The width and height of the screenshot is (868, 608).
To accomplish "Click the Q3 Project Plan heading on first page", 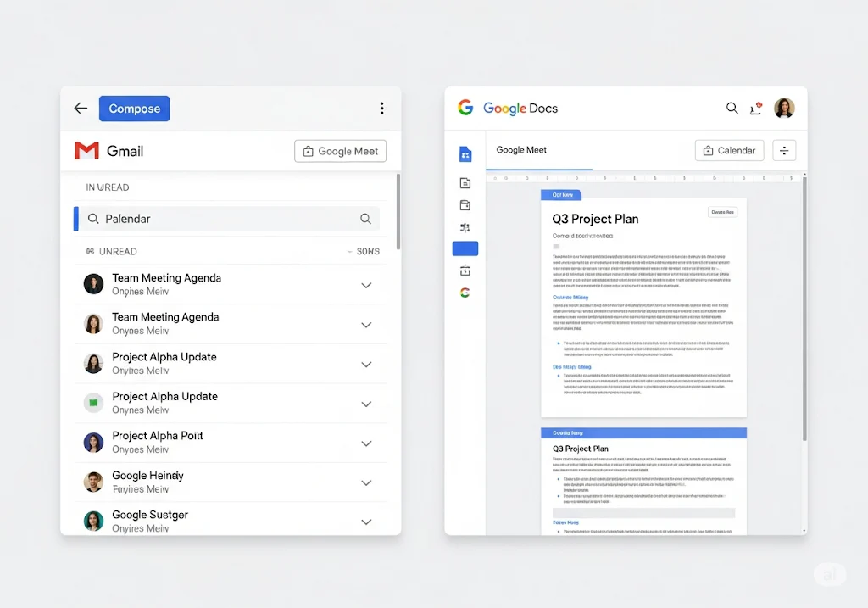I will [x=595, y=219].
